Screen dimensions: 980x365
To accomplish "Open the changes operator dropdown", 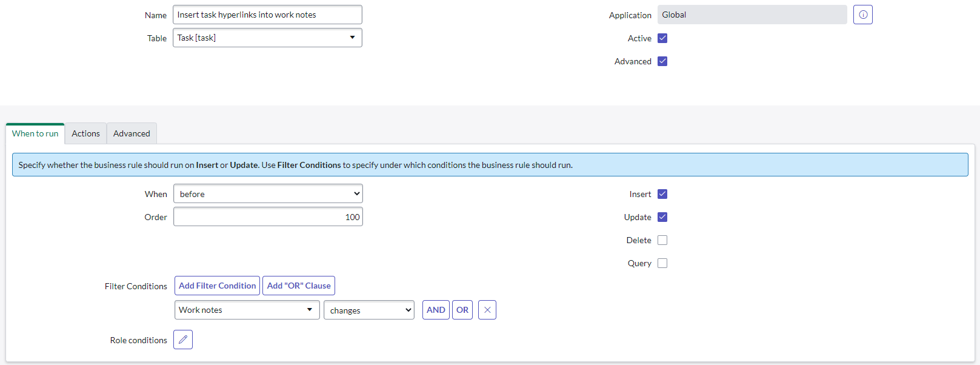I will click(369, 310).
